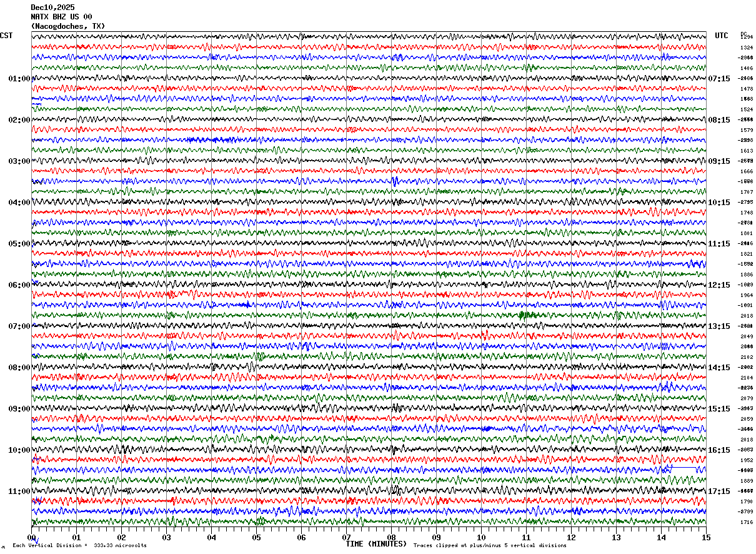
Task: Select the 09:00 CST time label
Action: (19, 409)
